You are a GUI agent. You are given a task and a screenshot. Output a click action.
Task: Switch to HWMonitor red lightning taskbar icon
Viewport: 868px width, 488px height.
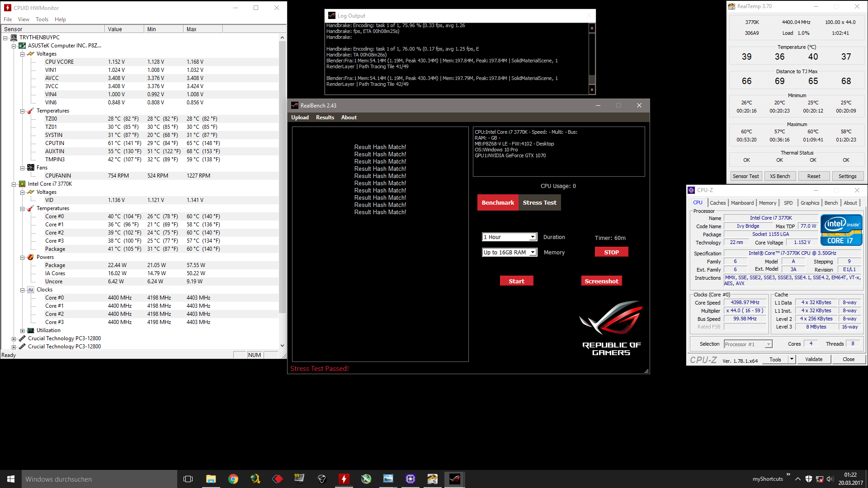(344, 479)
